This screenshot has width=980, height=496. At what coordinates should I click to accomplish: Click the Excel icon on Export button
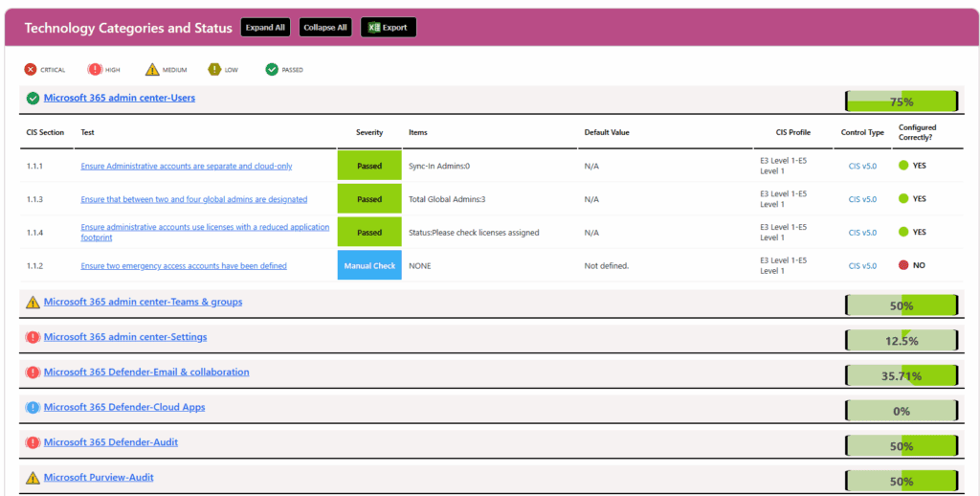coord(374,28)
